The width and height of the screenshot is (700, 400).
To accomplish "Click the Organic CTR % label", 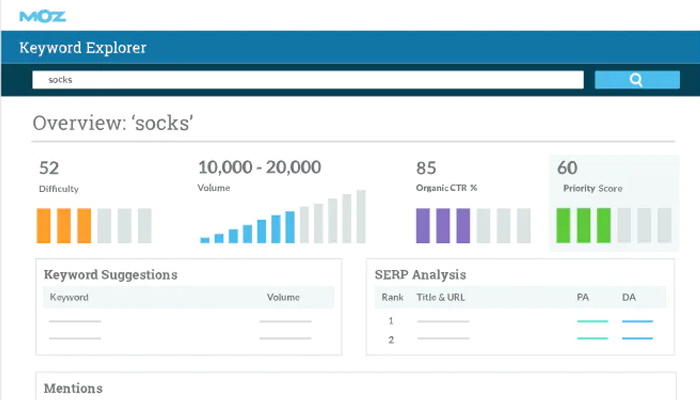I will [x=446, y=188].
